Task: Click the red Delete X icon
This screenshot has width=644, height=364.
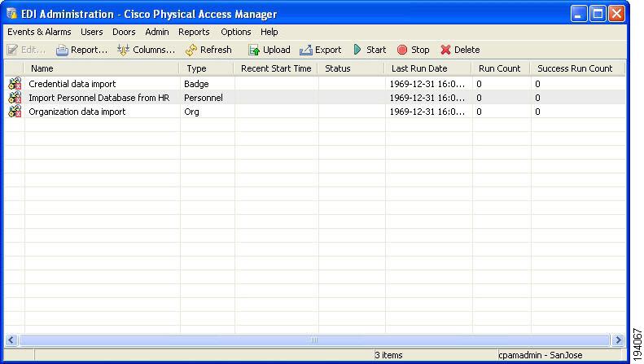Action: (445, 50)
